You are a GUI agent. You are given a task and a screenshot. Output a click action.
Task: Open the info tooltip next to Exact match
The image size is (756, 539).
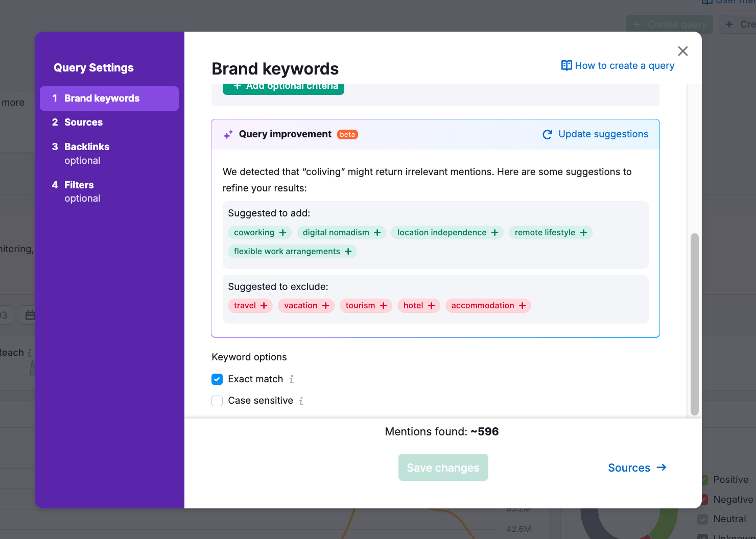point(292,379)
